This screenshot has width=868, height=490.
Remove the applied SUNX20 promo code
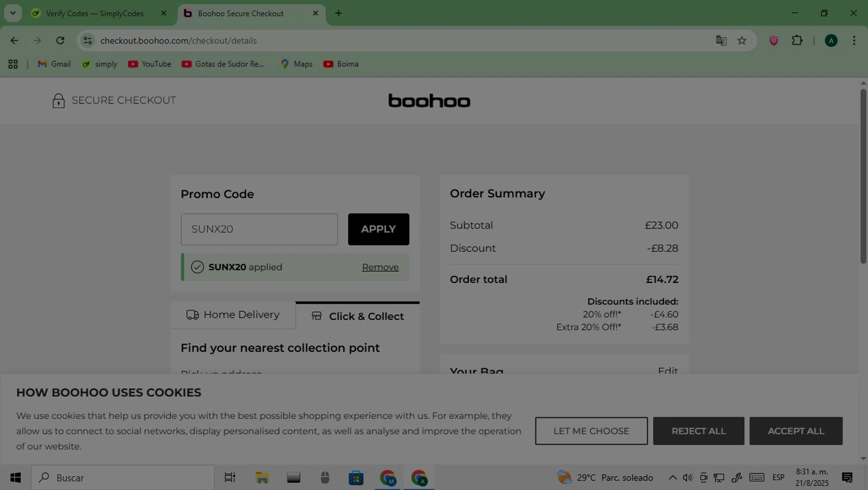[x=380, y=267]
